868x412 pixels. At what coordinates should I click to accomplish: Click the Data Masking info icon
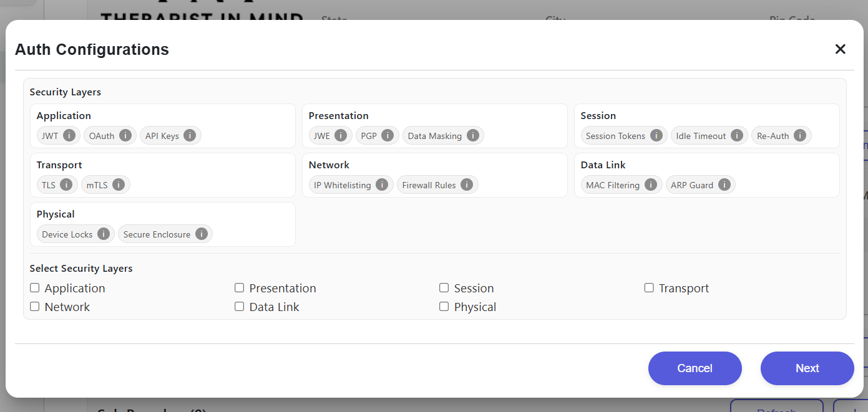coord(473,135)
